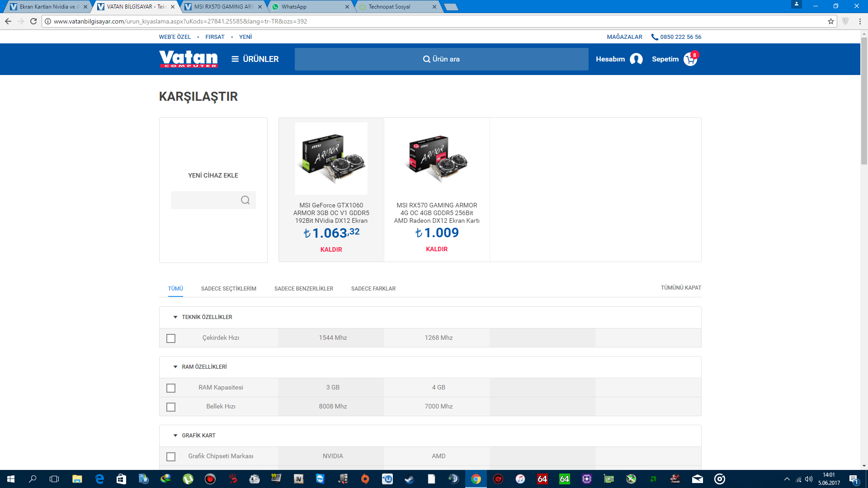Image resolution: width=868 pixels, height=488 pixels.
Task: Reload the page with refresh icon
Action: (33, 21)
